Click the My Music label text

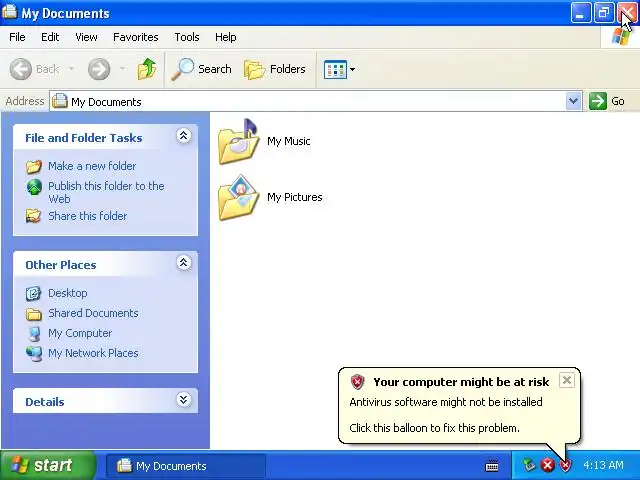[x=289, y=141]
